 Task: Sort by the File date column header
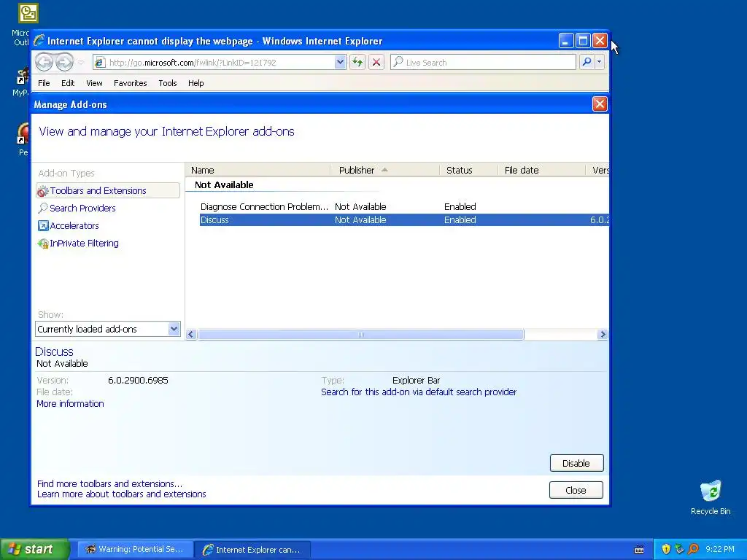(541, 170)
